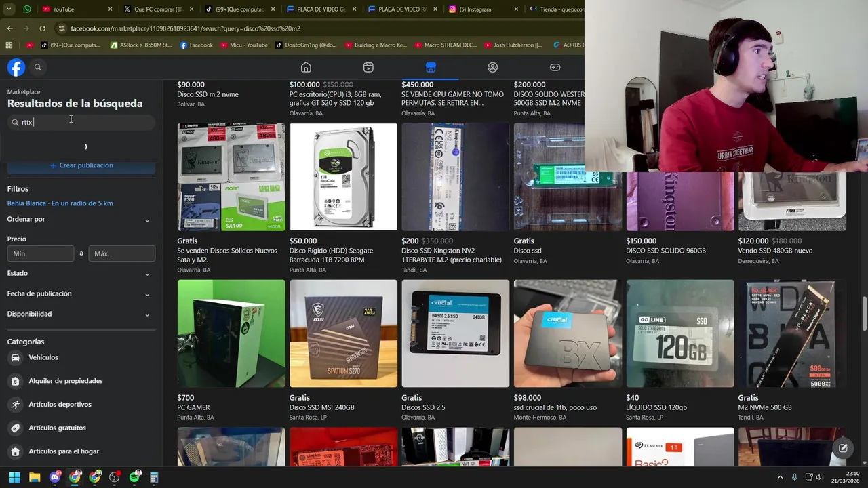
Task: Change location Bahía Blanca radius link
Action: click(x=60, y=203)
